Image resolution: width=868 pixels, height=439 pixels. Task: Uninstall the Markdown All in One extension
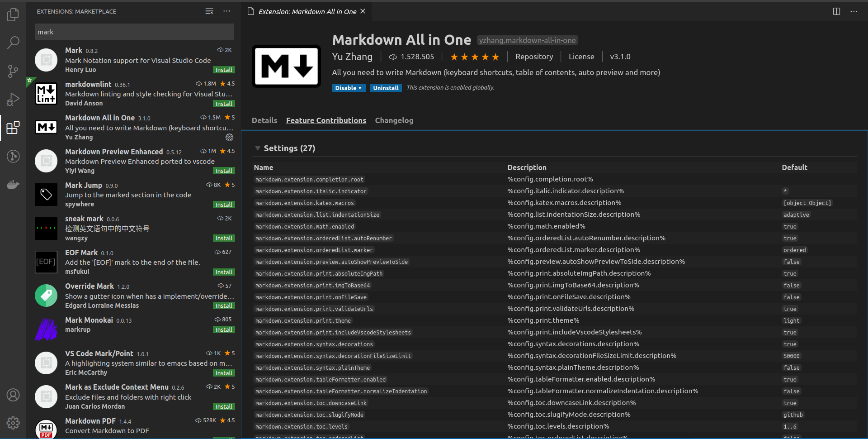tap(386, 88)
